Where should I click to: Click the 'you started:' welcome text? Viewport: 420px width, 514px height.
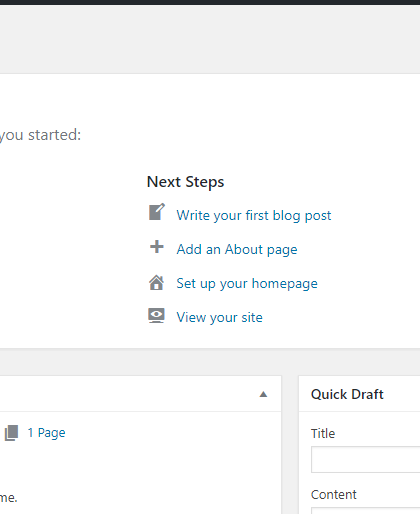point(40,135)
